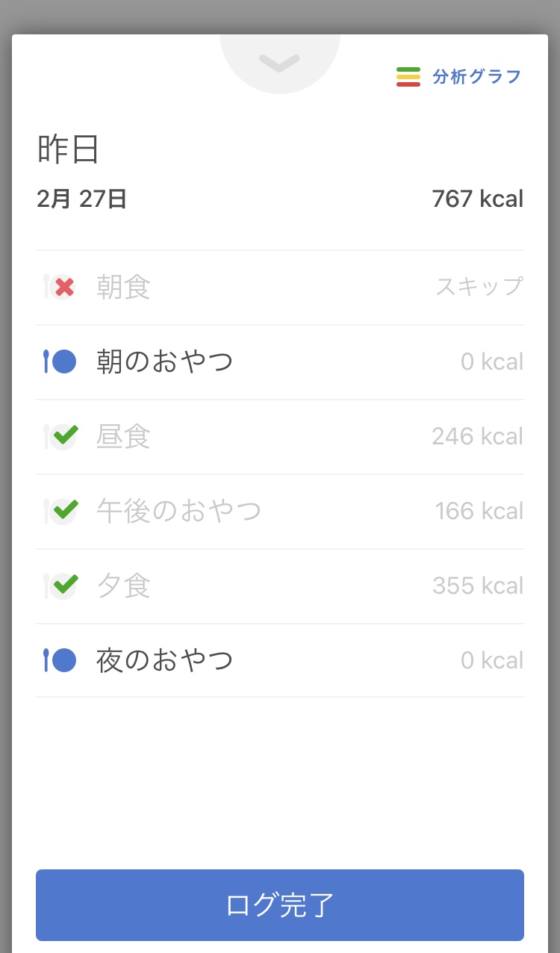Select the 午後のおやつ entry label
The width and height of the screenshot is (560, 953).
(178, 512)
